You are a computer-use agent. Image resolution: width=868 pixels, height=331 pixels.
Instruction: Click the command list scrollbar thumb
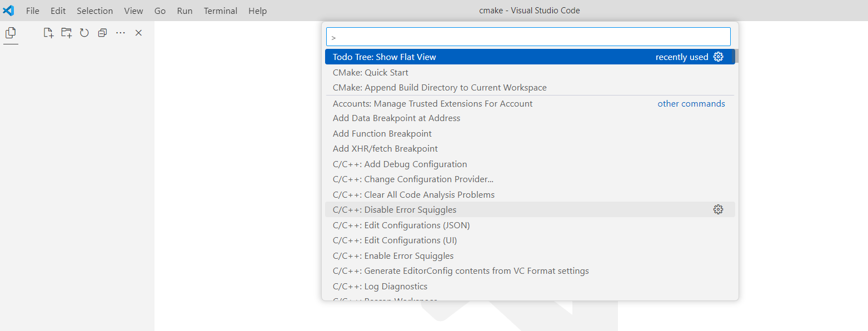tap(736, 56)
